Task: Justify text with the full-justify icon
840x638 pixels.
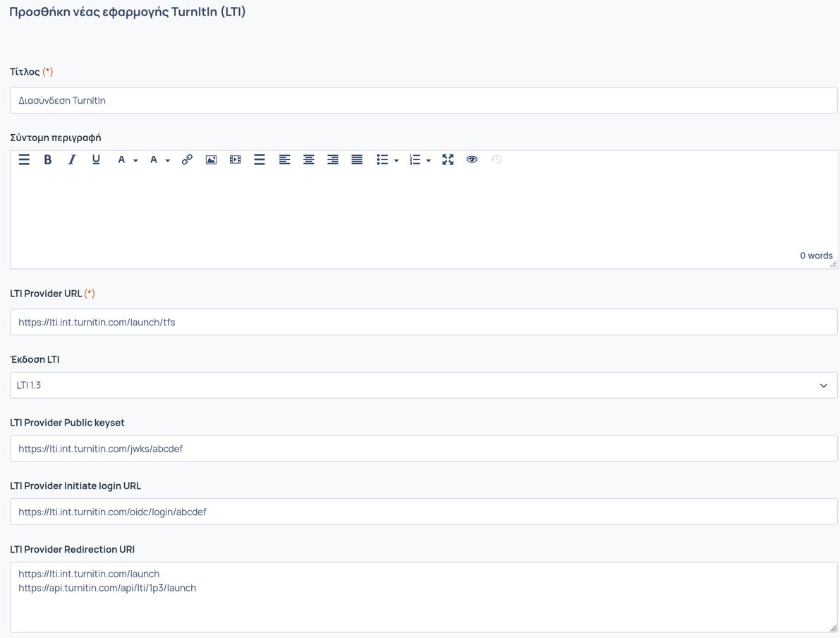Action: [357, 160]
